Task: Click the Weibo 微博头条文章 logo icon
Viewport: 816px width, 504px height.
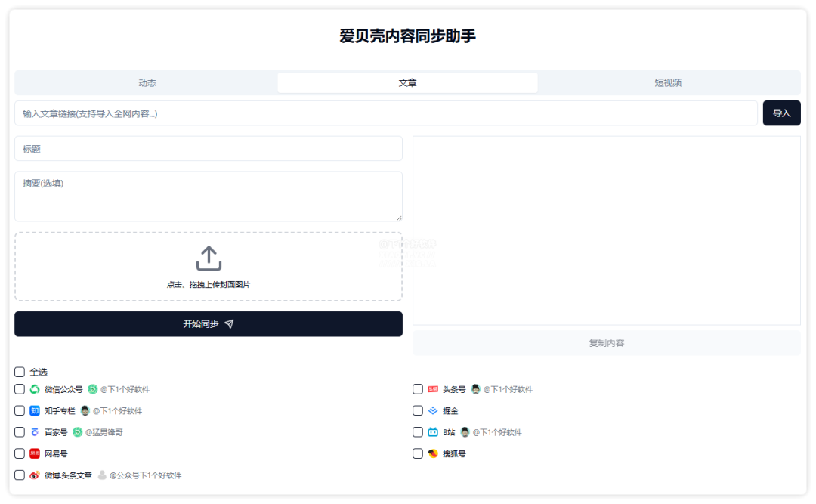Action: (35, 475)
